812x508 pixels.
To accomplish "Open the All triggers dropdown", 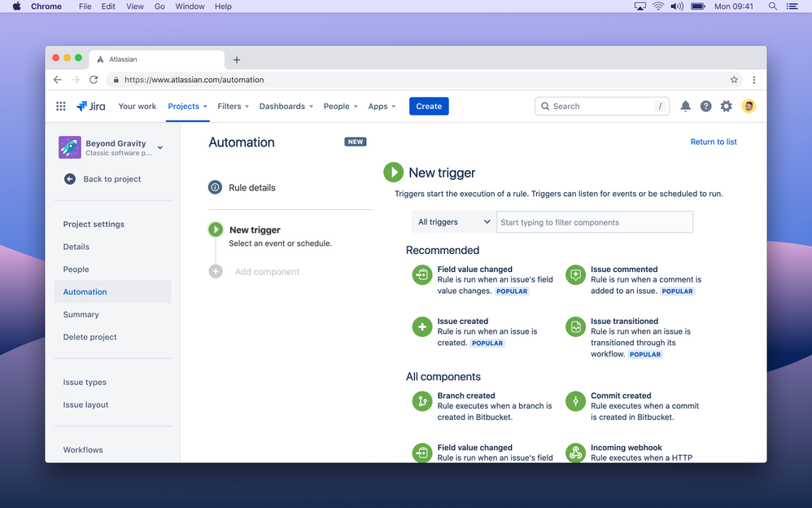I will pos(453,221).
